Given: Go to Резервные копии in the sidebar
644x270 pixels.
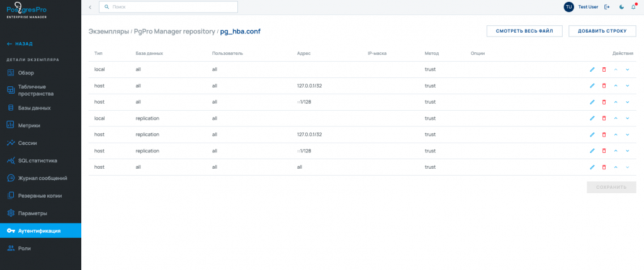Looking at the screenshot, I should 40,196.
